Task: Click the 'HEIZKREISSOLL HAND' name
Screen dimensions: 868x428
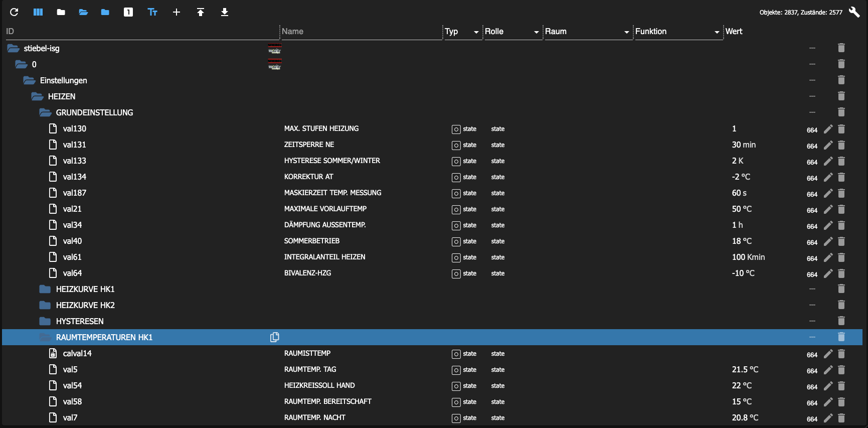Action: 319,385
